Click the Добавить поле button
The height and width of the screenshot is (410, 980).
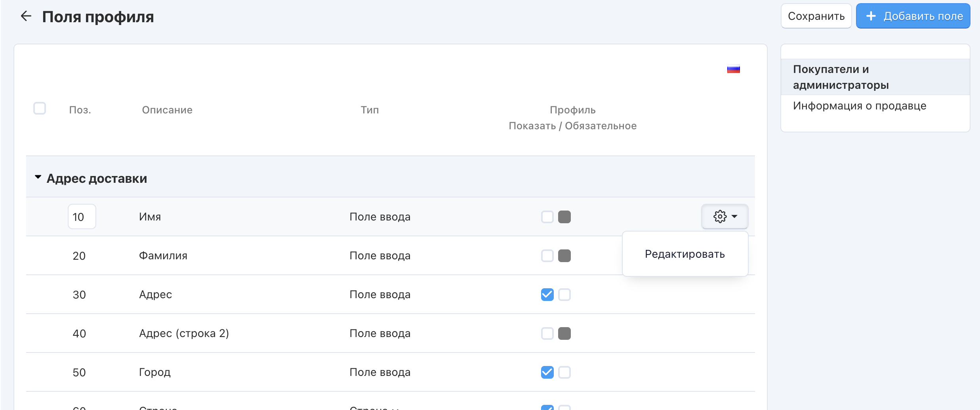click(x=913, y=16)
